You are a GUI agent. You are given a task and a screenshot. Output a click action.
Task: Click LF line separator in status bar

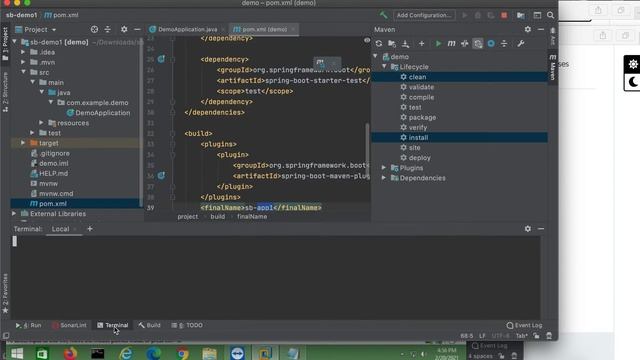point(482,336)
